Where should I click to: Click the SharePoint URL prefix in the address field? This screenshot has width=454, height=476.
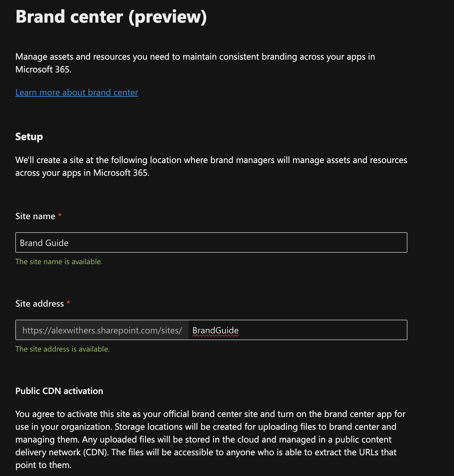click(x=102, y=330)
